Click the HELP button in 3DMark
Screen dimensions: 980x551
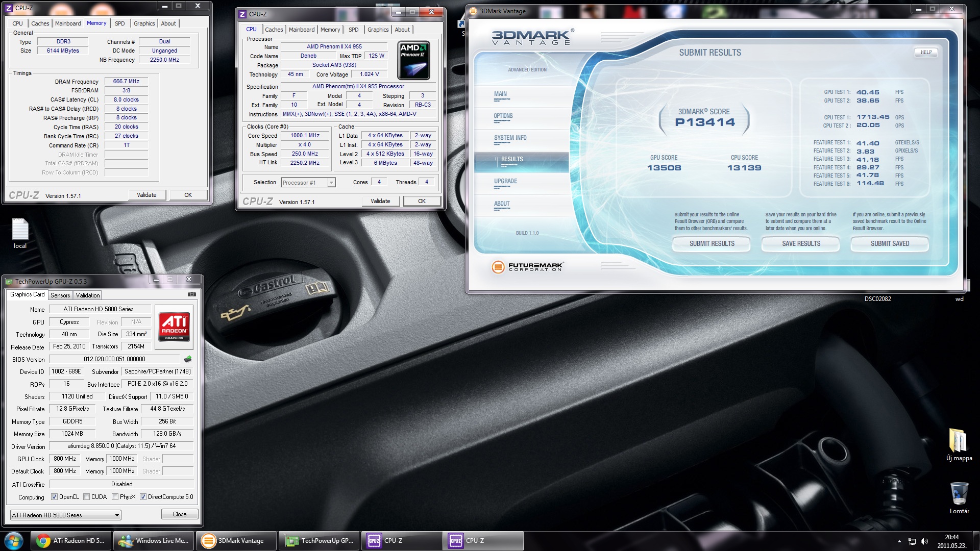pyautogui.click(x=926, y=52)
